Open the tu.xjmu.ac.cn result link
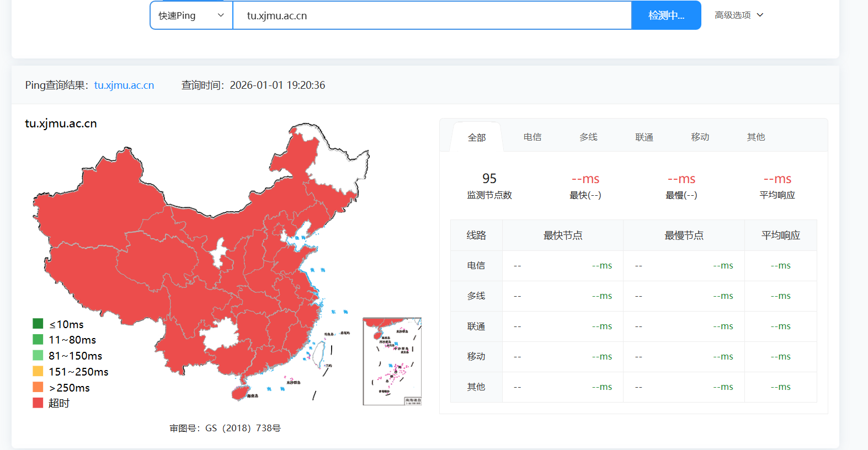This screenshot has width=868, height=450. (124, 85)
